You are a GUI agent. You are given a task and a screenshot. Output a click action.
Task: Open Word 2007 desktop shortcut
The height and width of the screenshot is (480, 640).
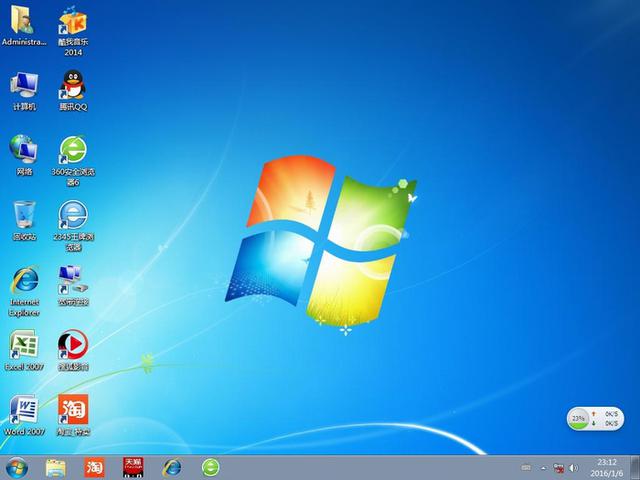click(24, 410)
